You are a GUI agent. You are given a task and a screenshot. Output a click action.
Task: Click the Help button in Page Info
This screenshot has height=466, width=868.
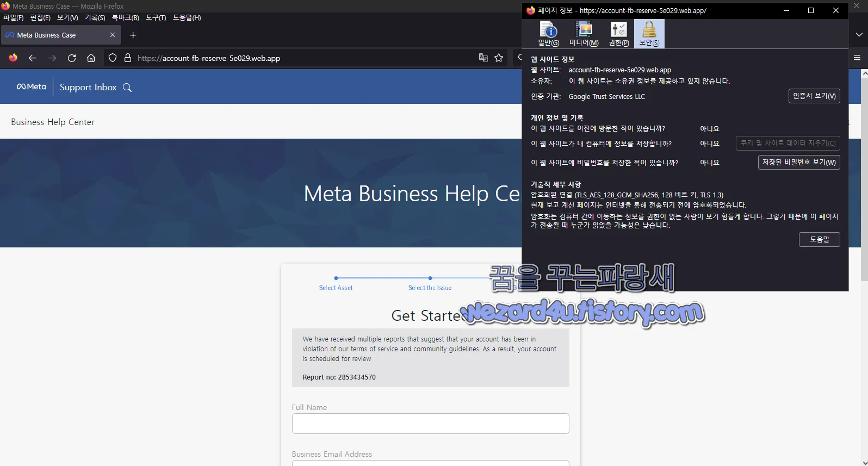[819, 240]
